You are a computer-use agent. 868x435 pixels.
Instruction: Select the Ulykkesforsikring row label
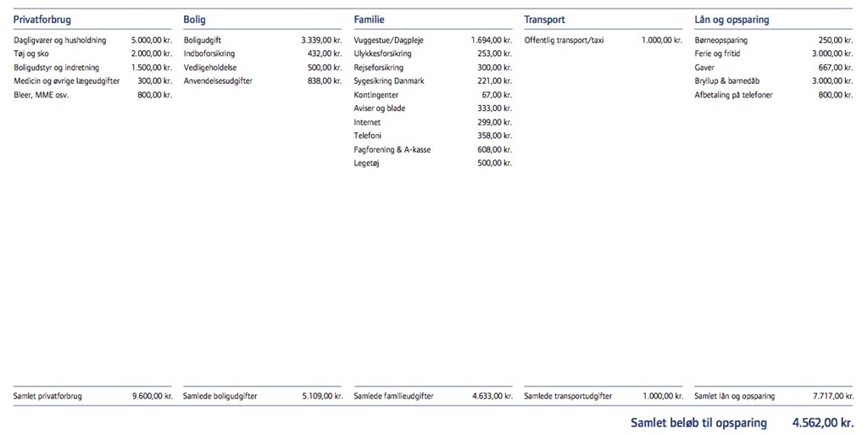382,53
